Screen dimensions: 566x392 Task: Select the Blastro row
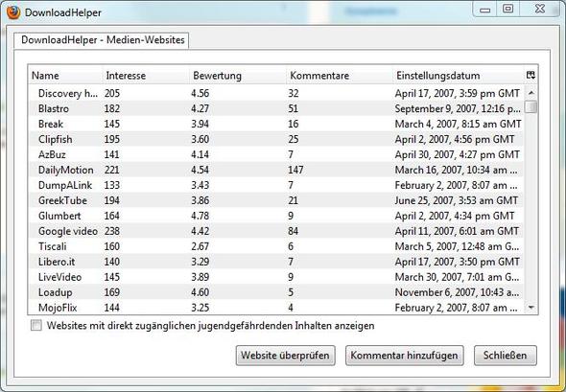(275, 108)
